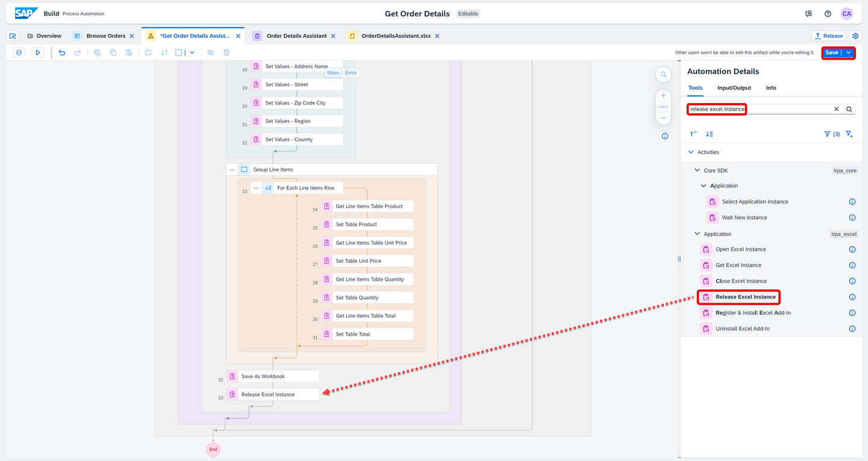Click canvas information circle button
The image size is (868, 461).
[665, 136]
